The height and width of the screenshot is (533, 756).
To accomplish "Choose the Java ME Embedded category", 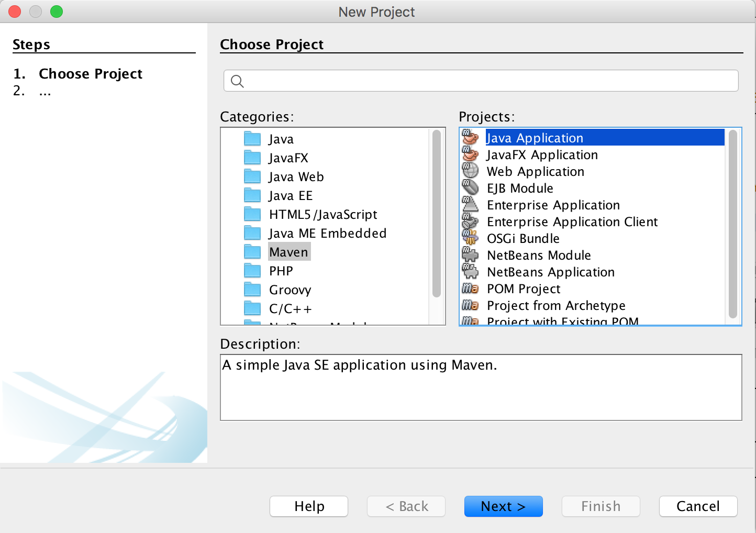I will click(328, 234).
